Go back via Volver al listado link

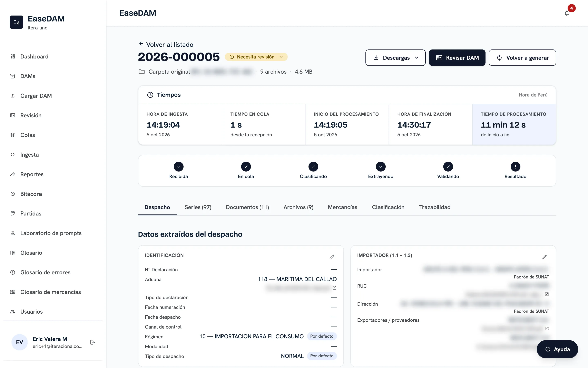tap(166, 45)
